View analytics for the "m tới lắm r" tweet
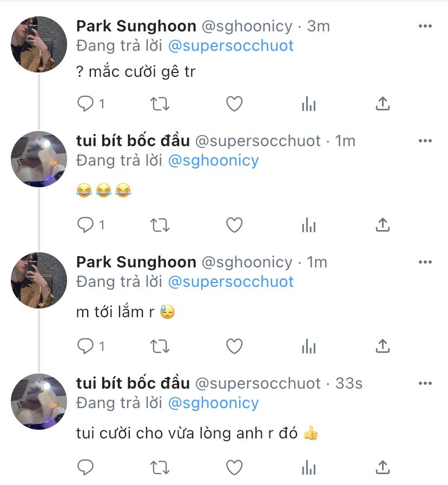Image resolution: width=448 pixels, height=485 pixels. point(308,345)
